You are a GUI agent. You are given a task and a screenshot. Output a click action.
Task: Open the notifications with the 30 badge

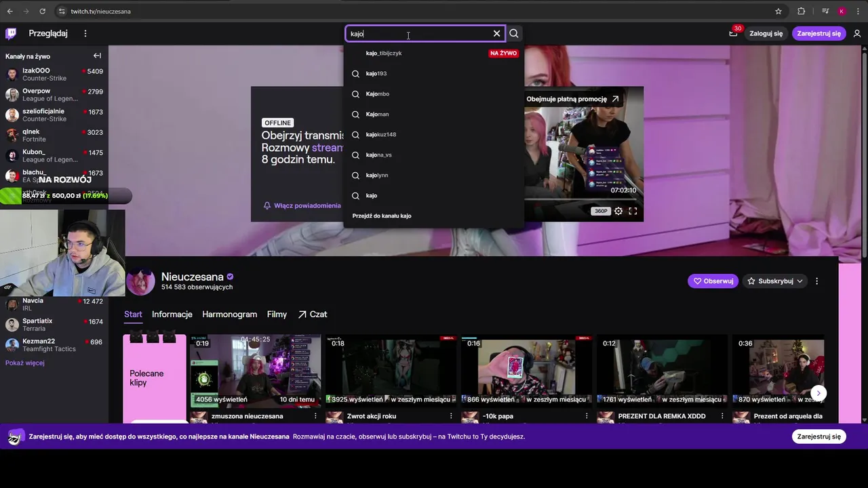[733, 33]
